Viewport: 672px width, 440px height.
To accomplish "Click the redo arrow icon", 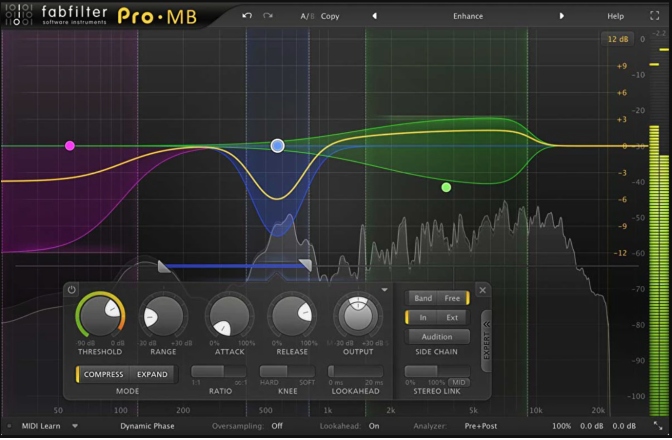I will (x=268, y=16).
